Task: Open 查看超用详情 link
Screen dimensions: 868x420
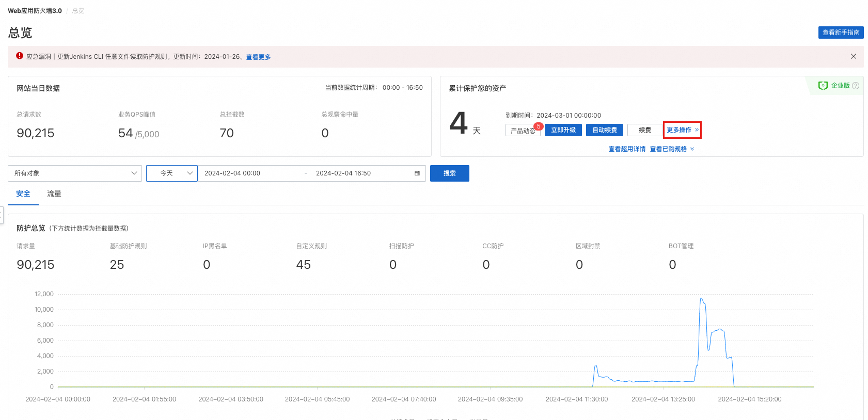Action: coord(627,149)
